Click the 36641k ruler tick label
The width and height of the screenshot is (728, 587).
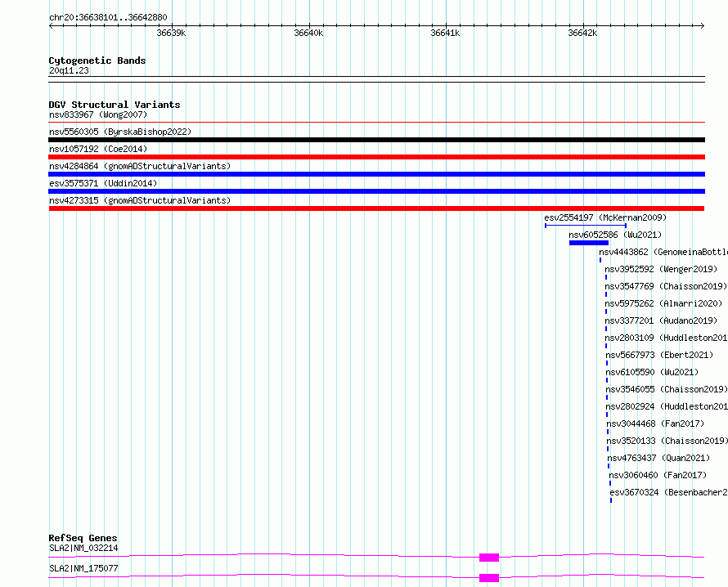pyautogui.click(x=445, y=33)
